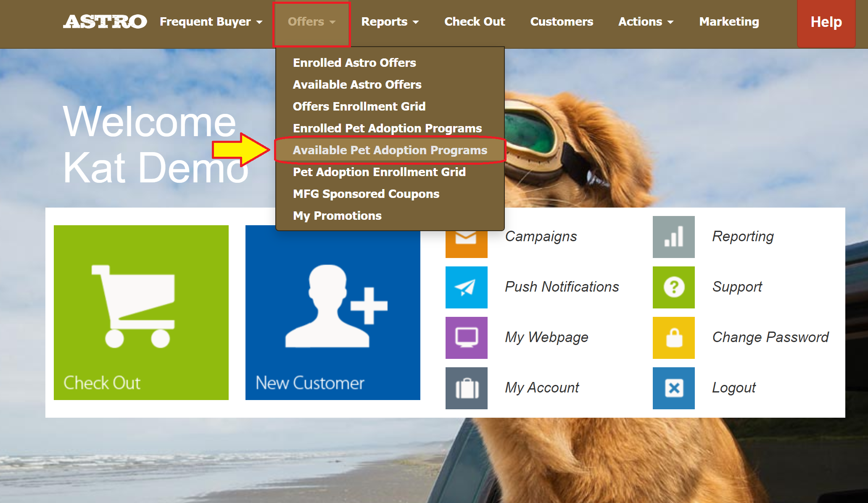
Task: Click the blue Logout X icon
Action: (x=673, y=388)
